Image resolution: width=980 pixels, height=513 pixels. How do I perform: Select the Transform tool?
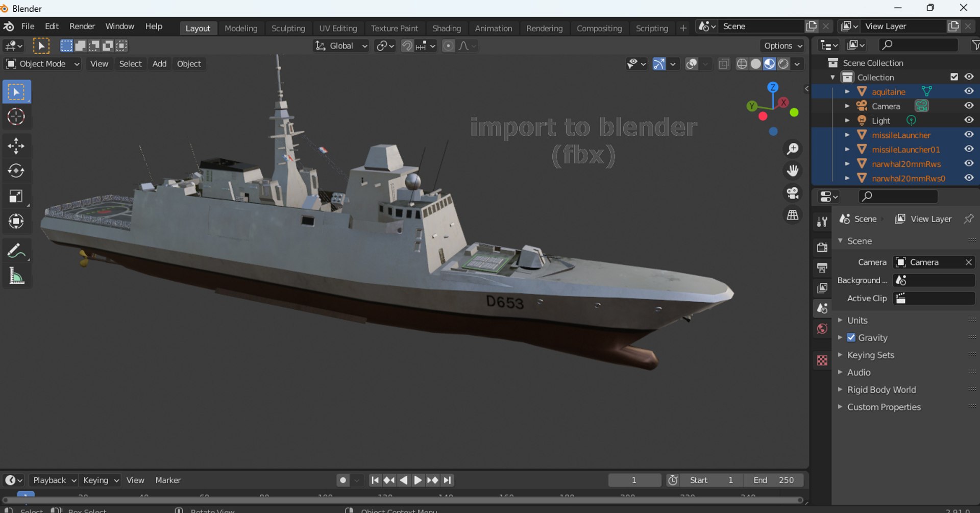click(16, 221)
